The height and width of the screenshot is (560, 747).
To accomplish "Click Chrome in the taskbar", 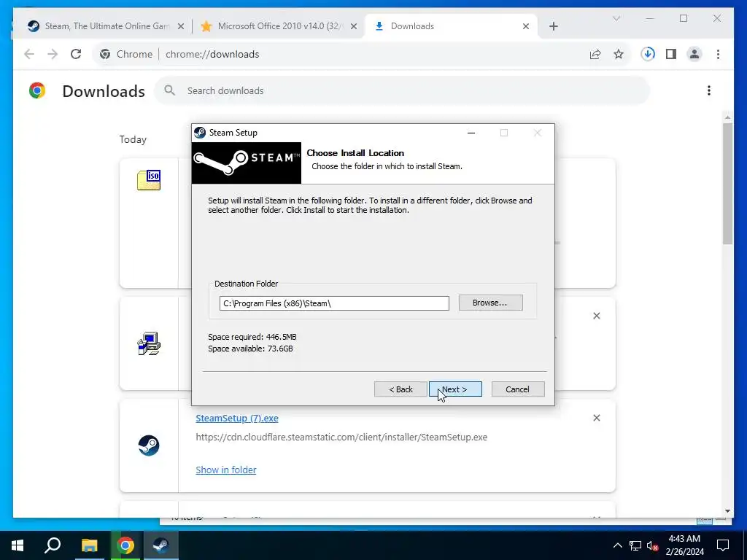I will tap(125, 545).
